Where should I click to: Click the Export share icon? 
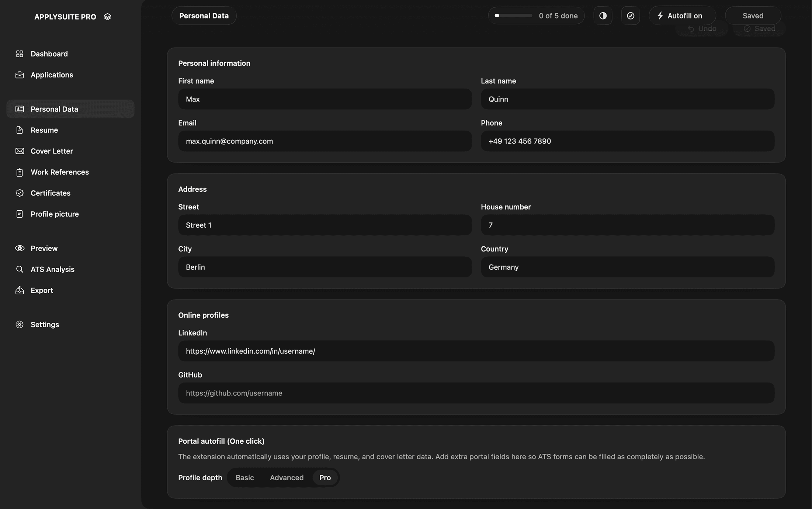20,291
